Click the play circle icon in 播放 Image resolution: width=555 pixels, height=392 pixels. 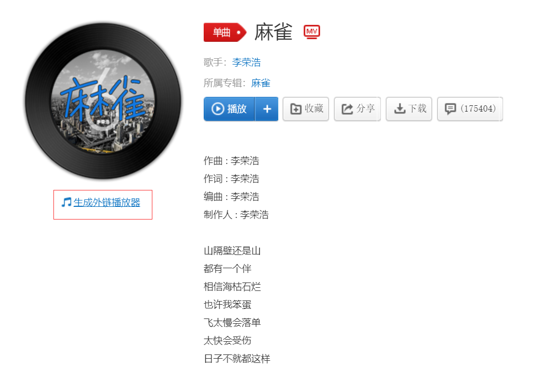click(217, 108)
